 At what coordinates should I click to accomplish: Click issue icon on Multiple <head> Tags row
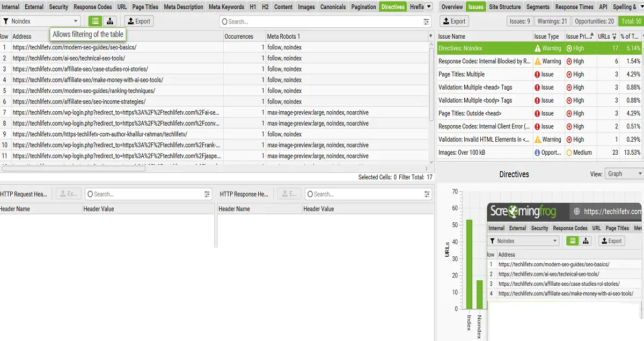point(538,87)
